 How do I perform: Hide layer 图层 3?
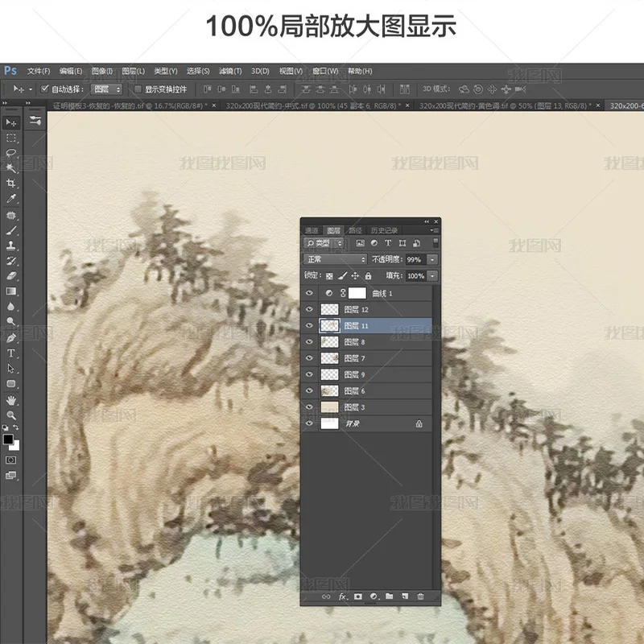[309, 407]
